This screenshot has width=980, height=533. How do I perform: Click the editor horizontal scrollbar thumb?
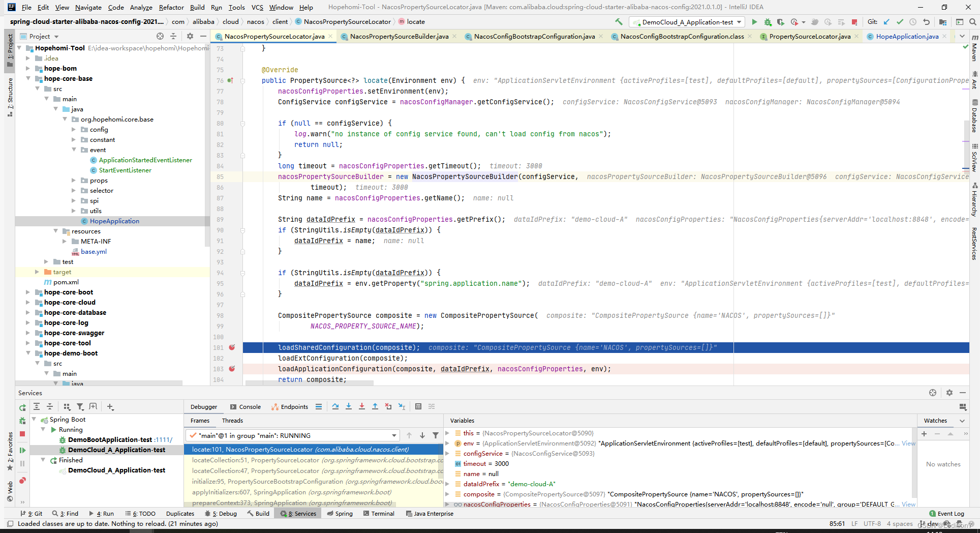point(310,382)
